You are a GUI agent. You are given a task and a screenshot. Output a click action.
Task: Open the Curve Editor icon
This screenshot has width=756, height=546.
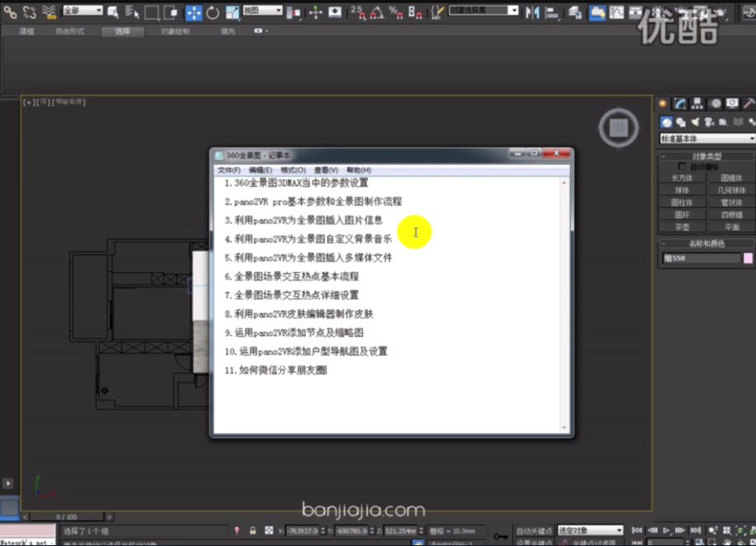coord(617,12)
